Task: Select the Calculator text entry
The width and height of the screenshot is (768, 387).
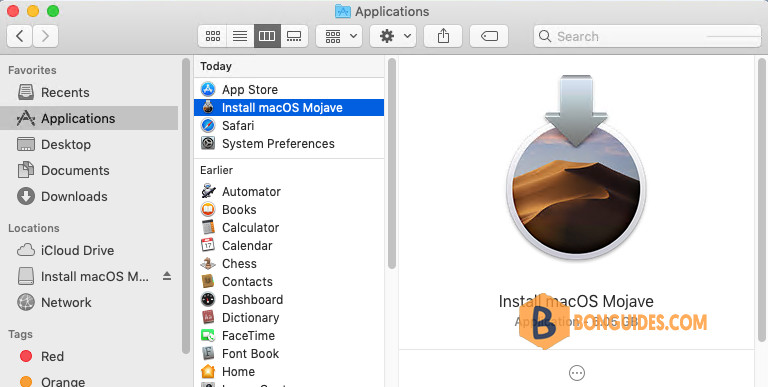Action: (x=250, y=228)
